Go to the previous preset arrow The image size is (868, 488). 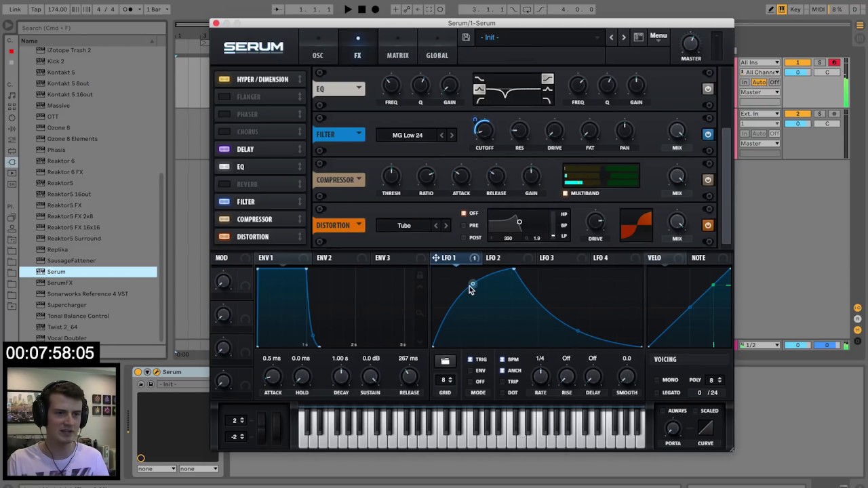[x=611, y=37]
